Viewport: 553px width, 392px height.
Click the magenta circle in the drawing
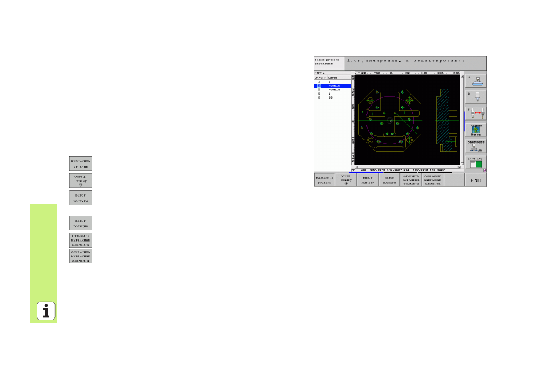click(390, 120)
